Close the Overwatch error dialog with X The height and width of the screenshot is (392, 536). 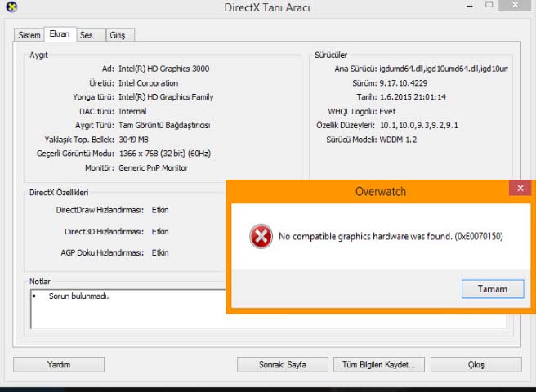pyautogui.click(x=520, y=188)
